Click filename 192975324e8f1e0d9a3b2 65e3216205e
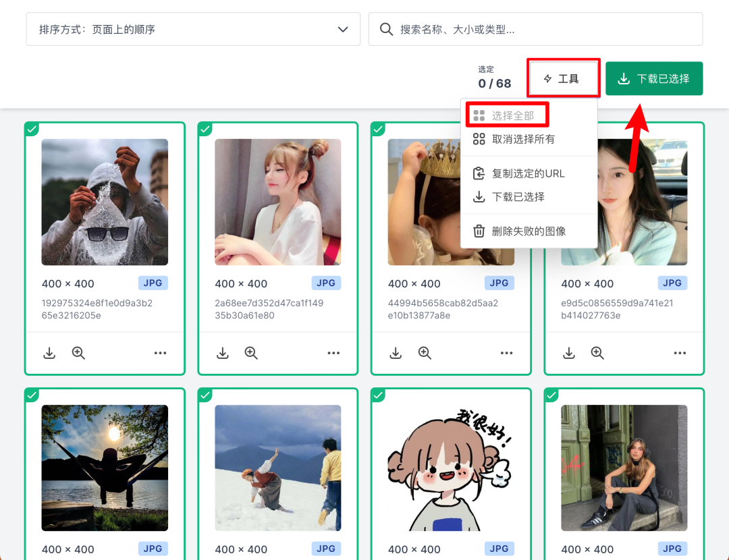729x560 pixels. click(97, 309)
